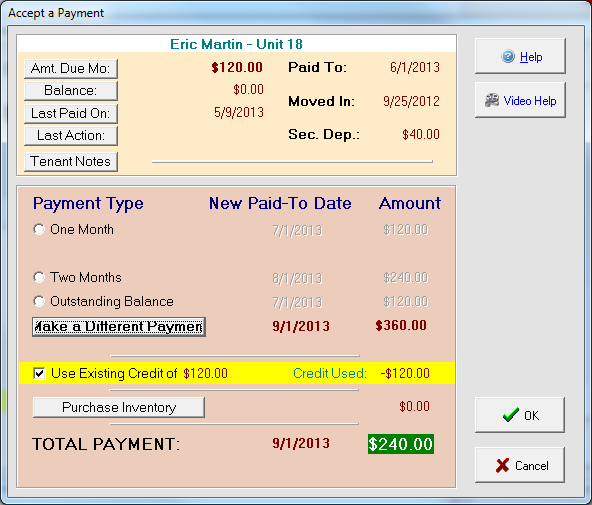Choose the Outstanding Balance radio button
The height and width of the screenshot is (505, 592).
click(39, 301)
